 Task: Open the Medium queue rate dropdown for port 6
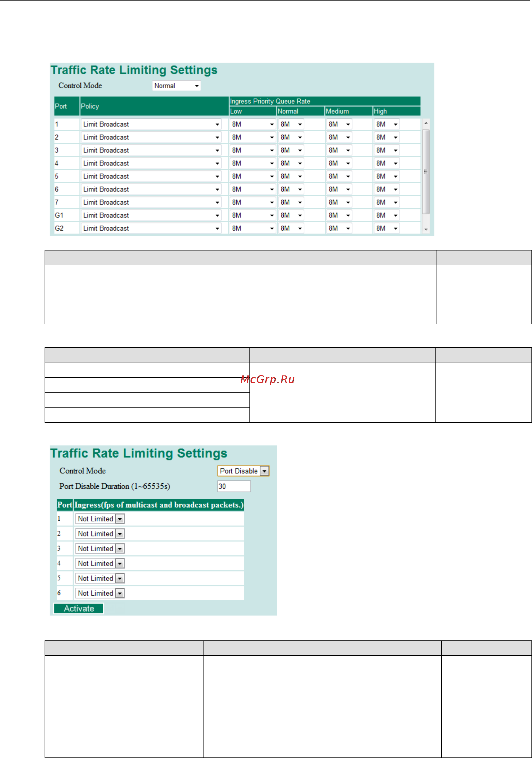click(339, 189)
